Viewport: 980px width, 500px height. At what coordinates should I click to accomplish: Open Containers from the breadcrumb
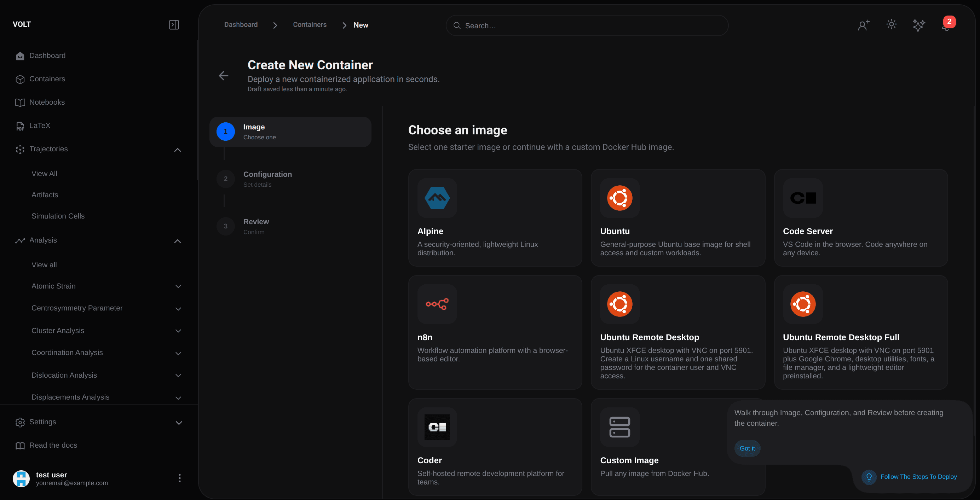click(x=310, y=24)
